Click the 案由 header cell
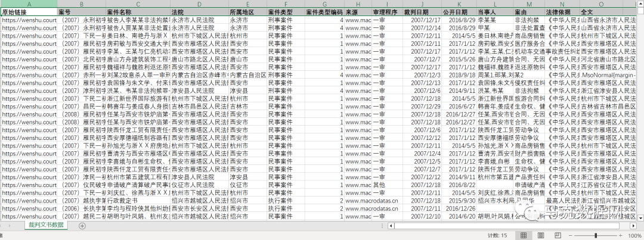Screen dimensions: 644x240 [x=529, y=12]
